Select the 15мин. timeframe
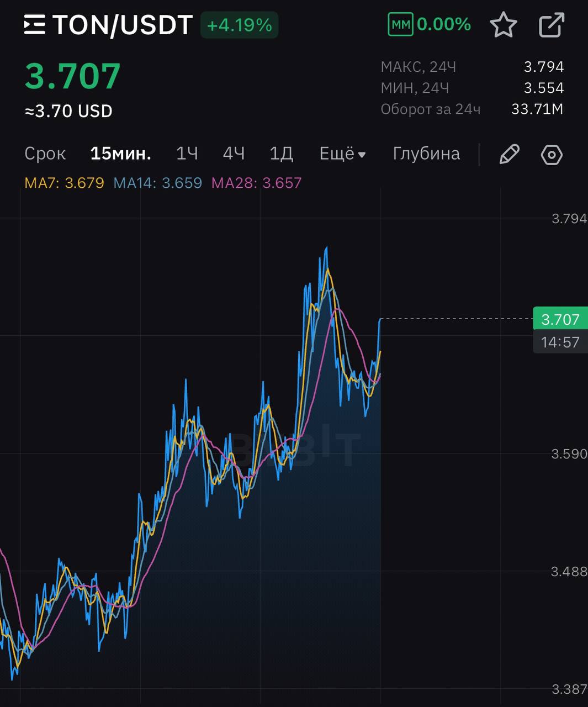The image size is (588, 707). tap(121, 154)
